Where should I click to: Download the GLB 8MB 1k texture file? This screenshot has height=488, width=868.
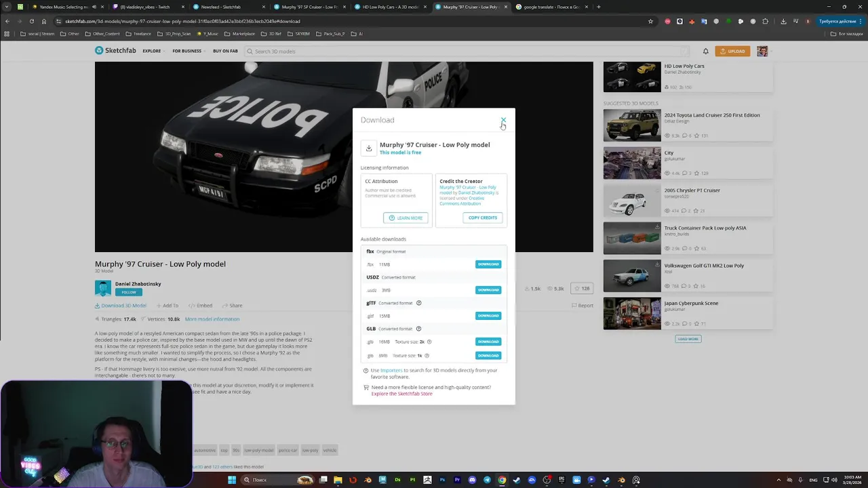(488, 355)
